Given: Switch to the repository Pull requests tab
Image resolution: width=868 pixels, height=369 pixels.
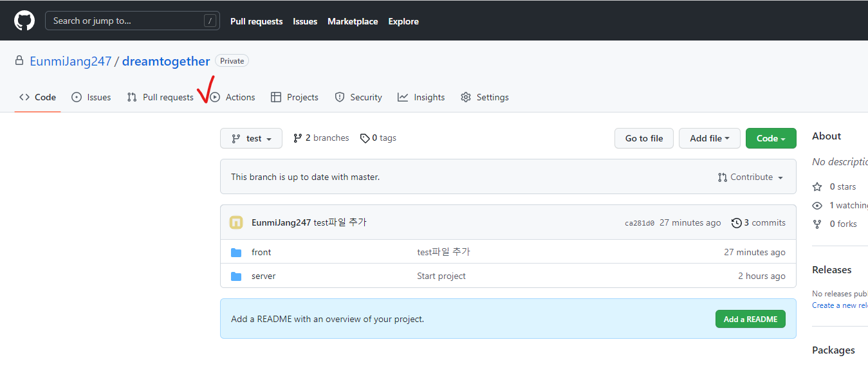Looking at the screenshot, I should [160, 97].
